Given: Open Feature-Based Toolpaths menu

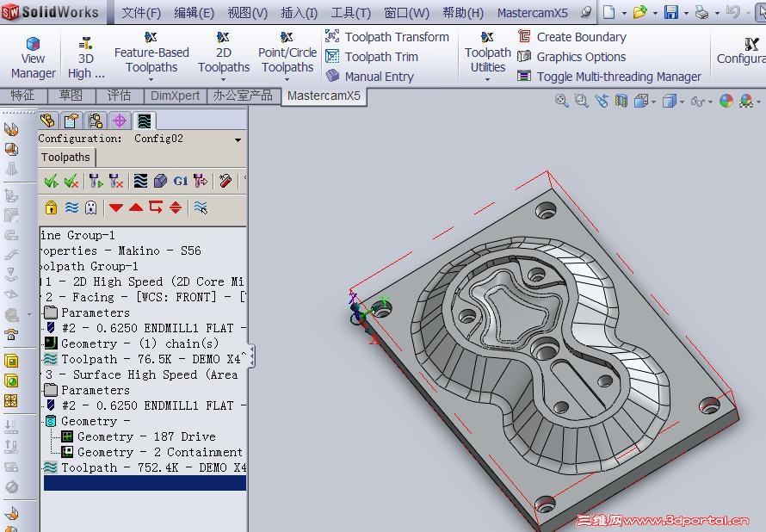Looking at the screenshot, I should tap(151, 57).
